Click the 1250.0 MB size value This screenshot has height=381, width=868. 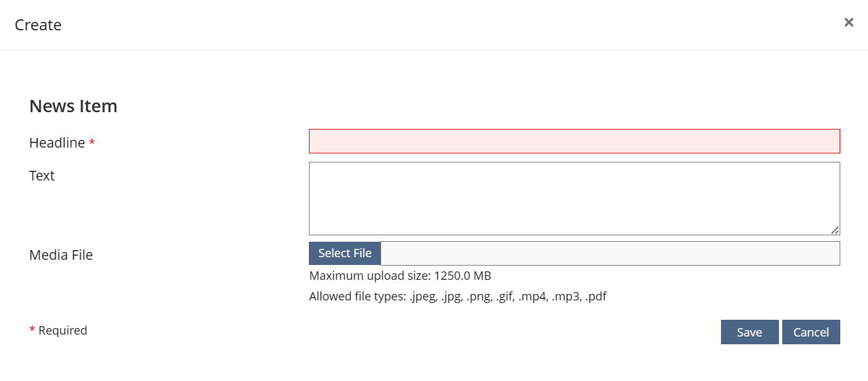point(462,276)
